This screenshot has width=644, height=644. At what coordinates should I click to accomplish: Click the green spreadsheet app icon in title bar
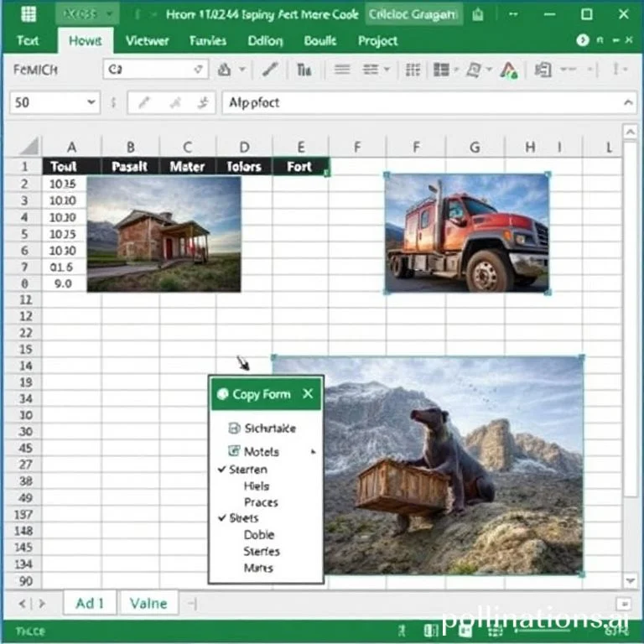click(29, 14)
